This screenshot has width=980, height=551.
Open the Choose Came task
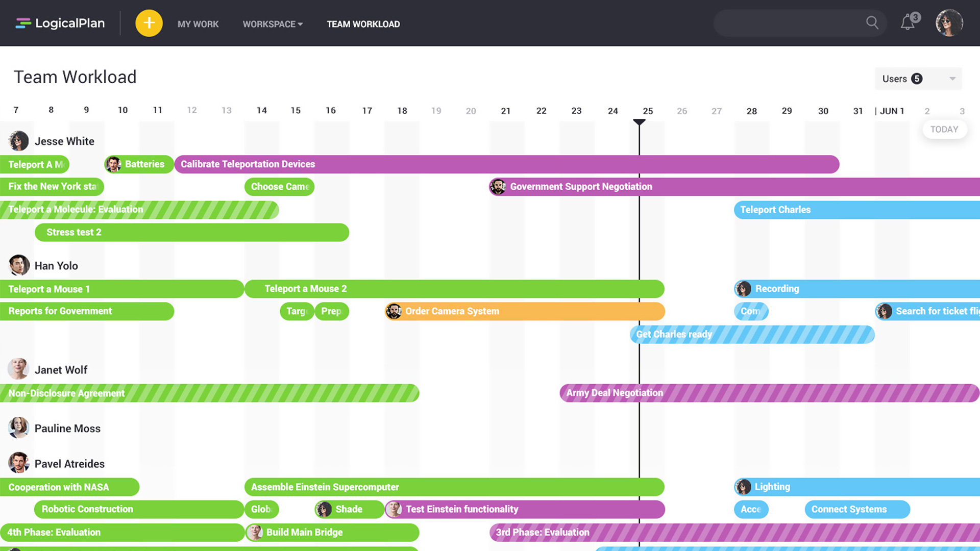[279, 187]
